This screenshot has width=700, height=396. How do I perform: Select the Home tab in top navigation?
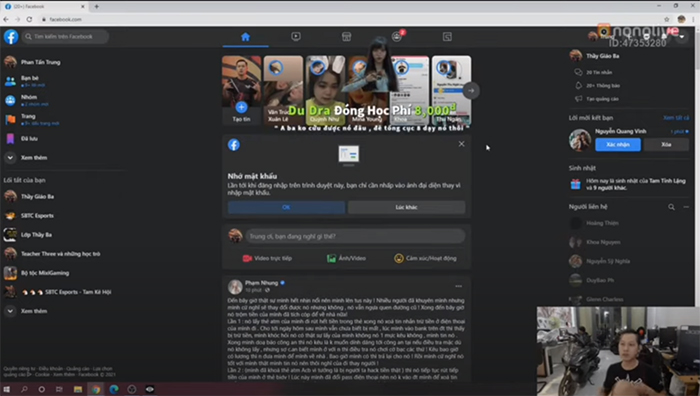[x=246, y=37]
